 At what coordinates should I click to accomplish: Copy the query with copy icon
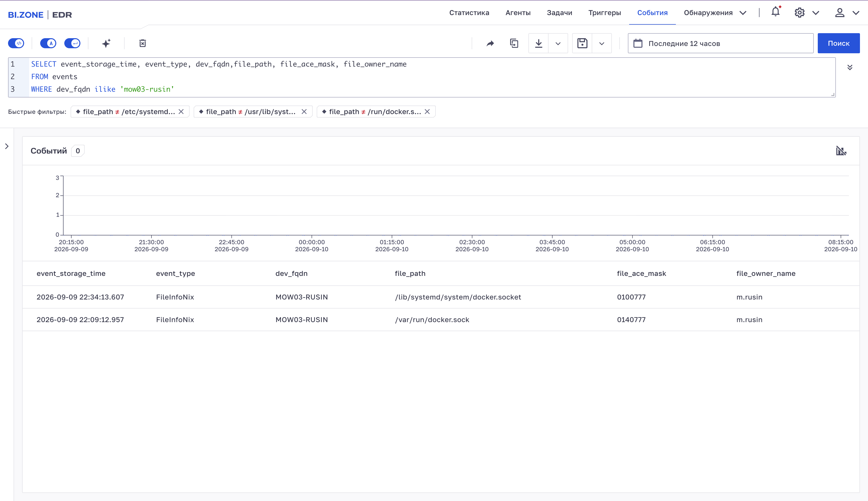pos(514,43)
